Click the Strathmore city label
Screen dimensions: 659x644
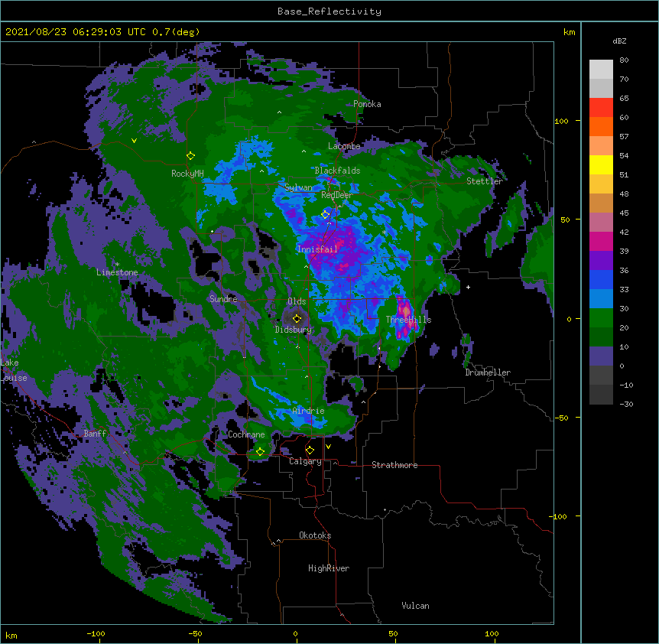(394, 465)
